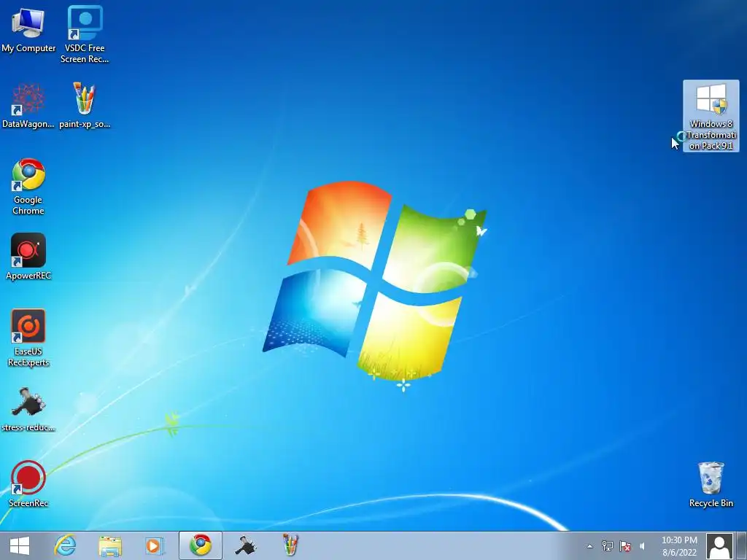Open the clock showing 10:30 PM
Image resolution: width=747 pixels, height=560 pixels.
pyautogui.click(x=679, y=546)
